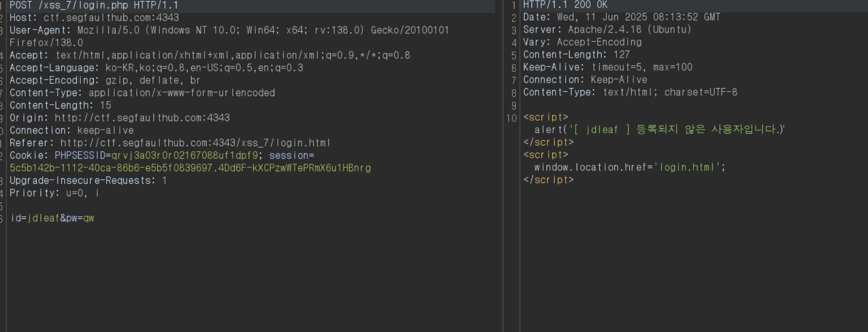Select the Host header ctf.segfaulthub.com:4343
The height and width of the screenshot is (332, 868).
pos(94,18)
